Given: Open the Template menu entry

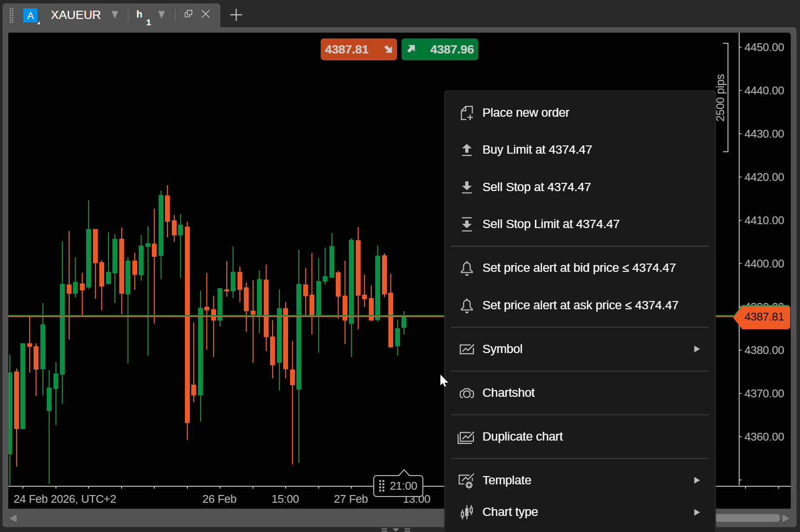Looking at the screenshot, I should pos(580,480).
